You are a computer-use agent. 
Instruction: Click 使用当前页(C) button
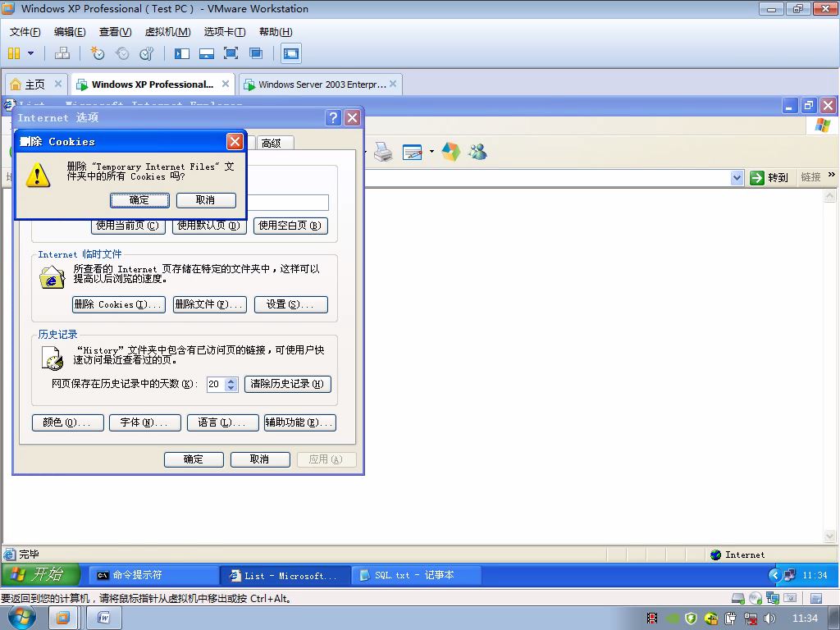click(128, 226)
